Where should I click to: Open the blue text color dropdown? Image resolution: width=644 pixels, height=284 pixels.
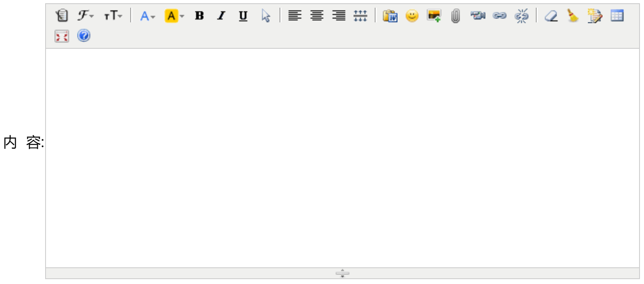tap(147, 16)
